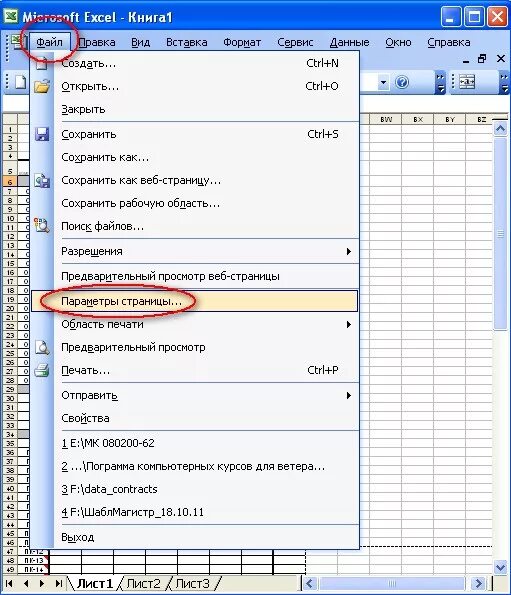Click the blue help question-mark icon
The width and height of the screenshot is (511, 595).
pos(402,82)
